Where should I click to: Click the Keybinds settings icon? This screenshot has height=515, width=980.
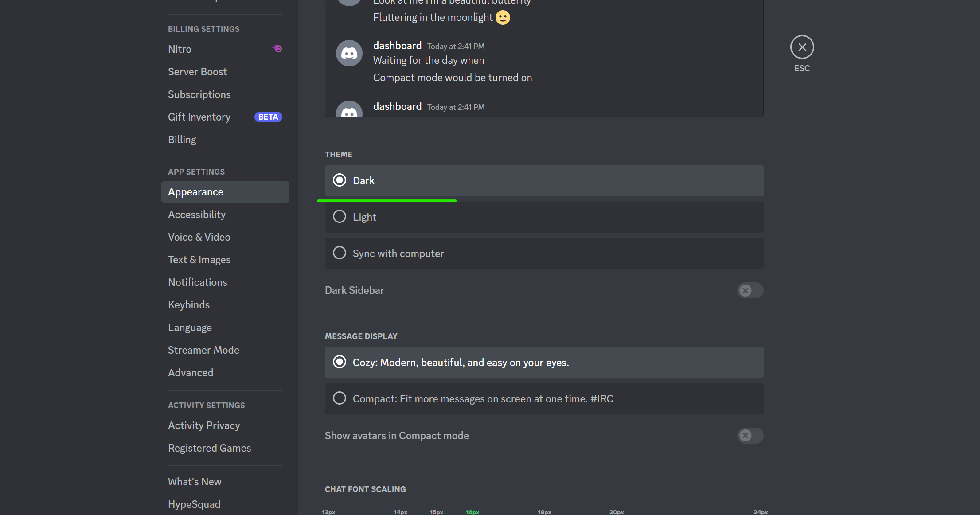(188, 304)
